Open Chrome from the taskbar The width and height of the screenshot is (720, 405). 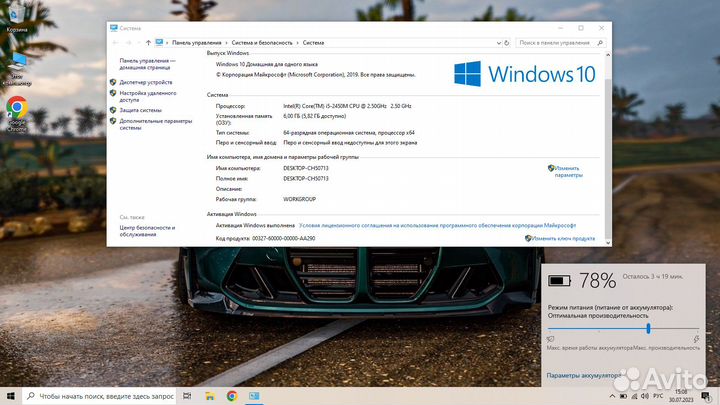click(232, 396)
